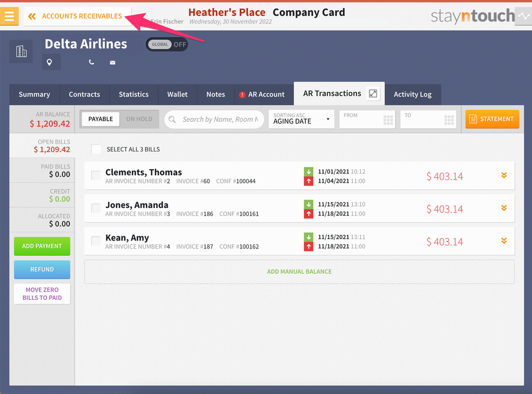The height and width of the screenshot is (394, 532).
Task: Open the To date calendar icon
Action: (449, 120)
